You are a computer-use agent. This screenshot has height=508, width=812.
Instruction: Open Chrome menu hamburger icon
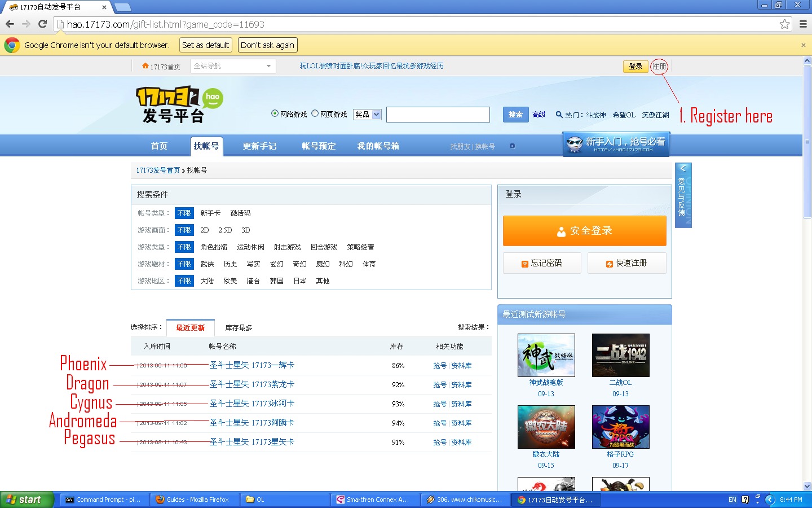click(x=803, y=24)
